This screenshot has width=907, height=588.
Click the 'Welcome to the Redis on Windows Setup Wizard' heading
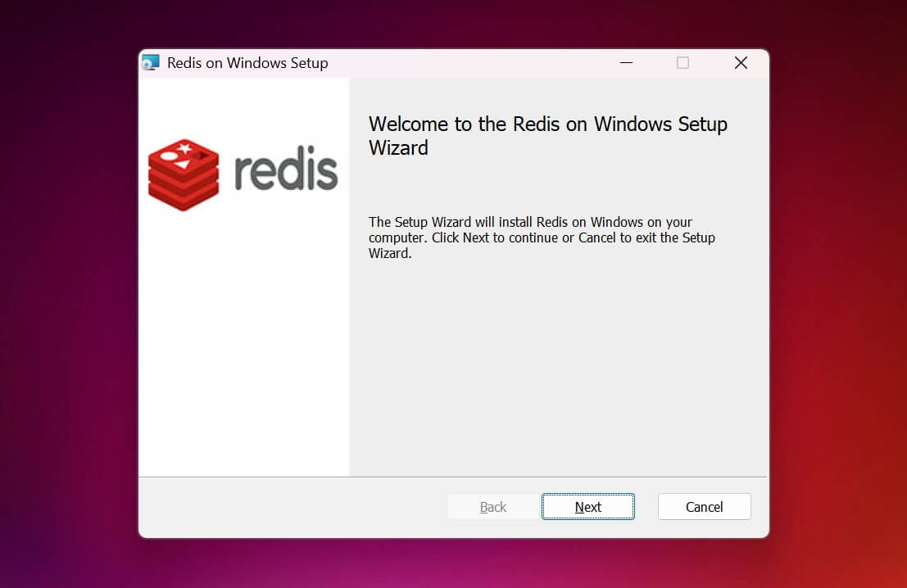tap(548, 136)
